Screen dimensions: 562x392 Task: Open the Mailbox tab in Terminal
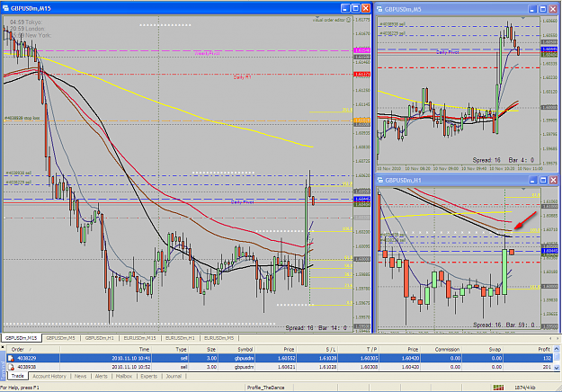click(x=124, y=376)
